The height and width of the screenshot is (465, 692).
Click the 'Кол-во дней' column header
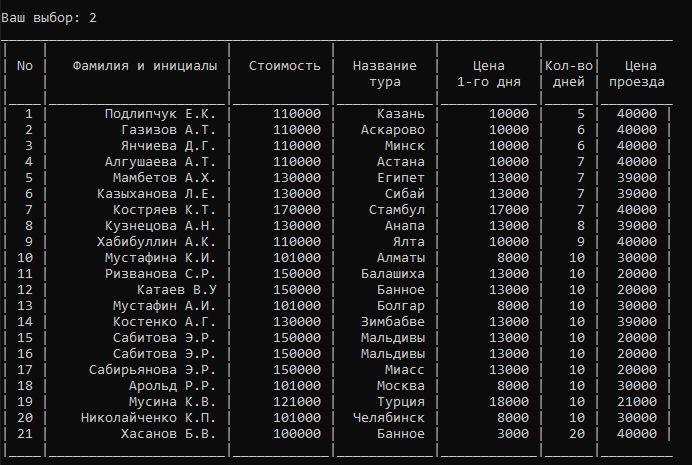click(569, 74)
